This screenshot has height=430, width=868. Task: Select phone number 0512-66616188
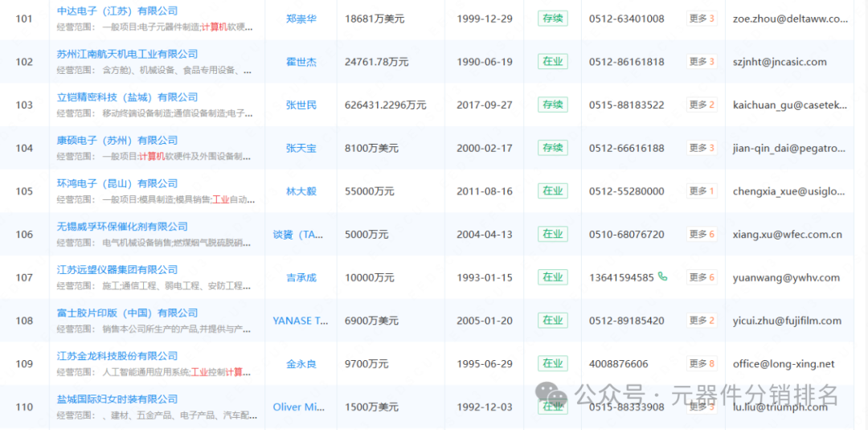point(627,149)
